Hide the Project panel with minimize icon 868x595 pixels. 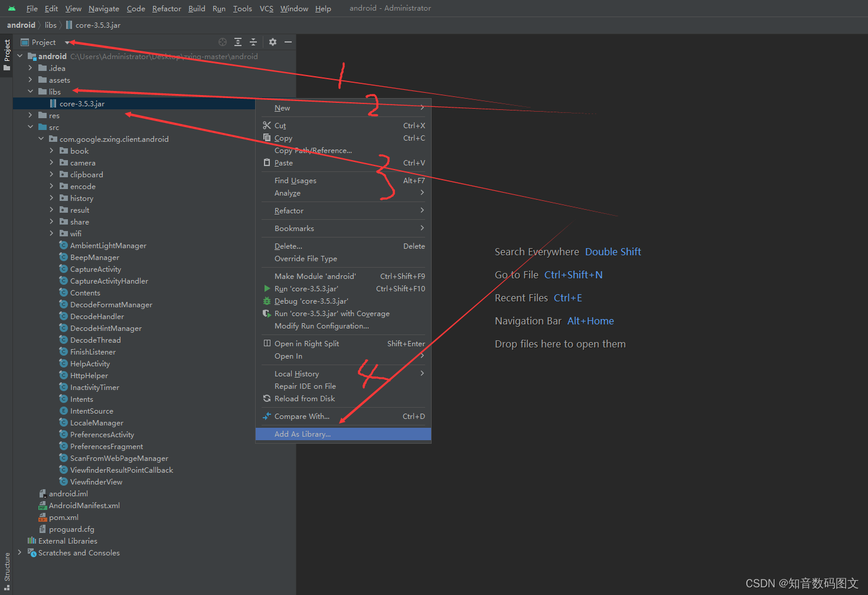(288, 42)
